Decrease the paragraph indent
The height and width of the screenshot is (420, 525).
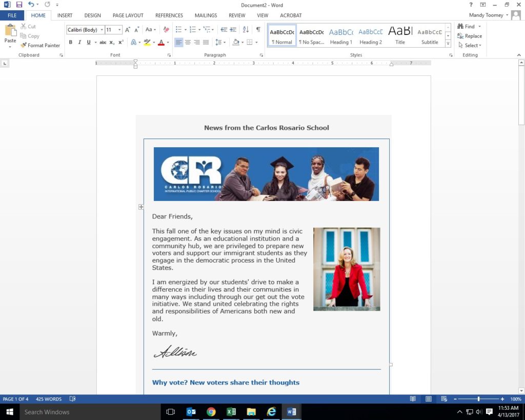pos(224,30)
